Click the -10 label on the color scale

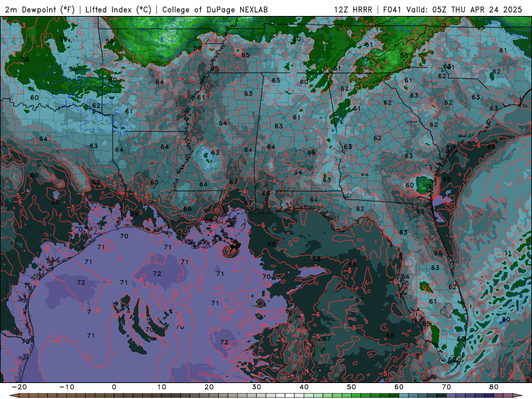(x=66, y=387)
